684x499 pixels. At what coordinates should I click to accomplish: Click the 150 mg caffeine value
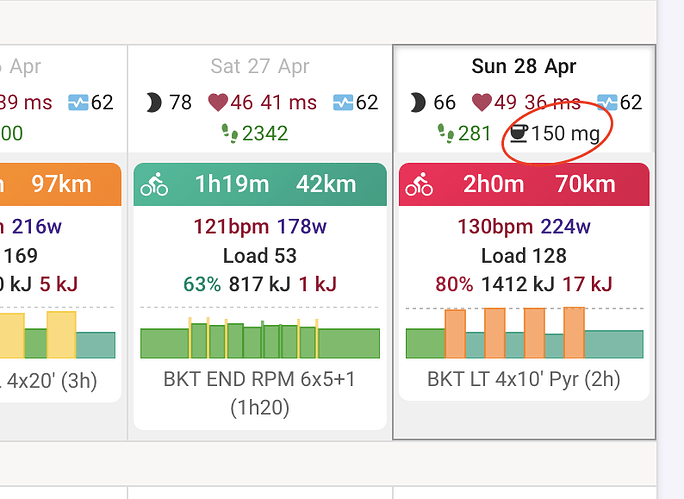point(566,133)
